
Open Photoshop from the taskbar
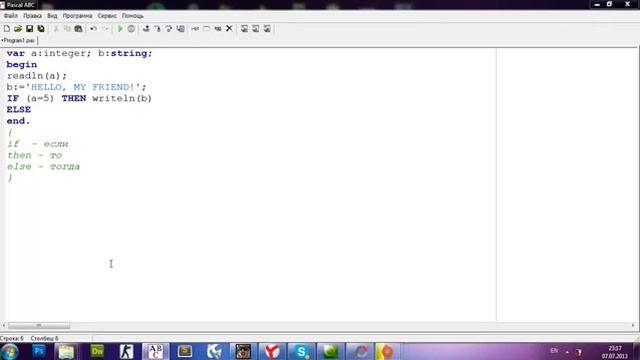(39, 351)
